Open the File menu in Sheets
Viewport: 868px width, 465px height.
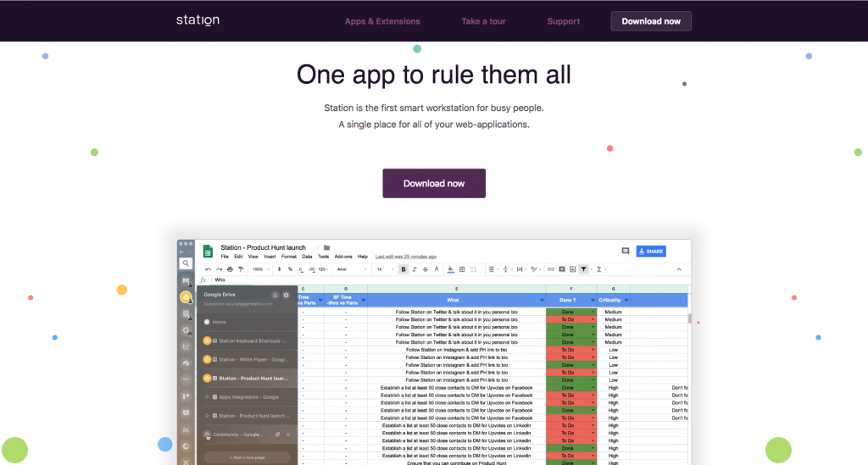225,257
